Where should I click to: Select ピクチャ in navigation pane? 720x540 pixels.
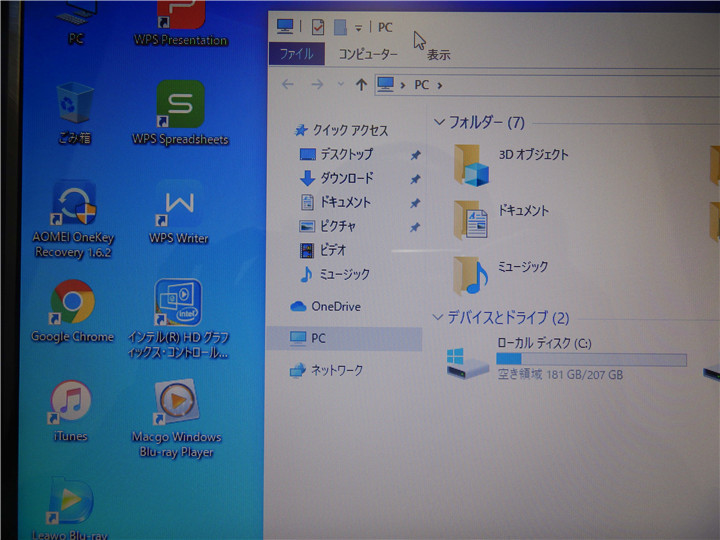(327, 226)
